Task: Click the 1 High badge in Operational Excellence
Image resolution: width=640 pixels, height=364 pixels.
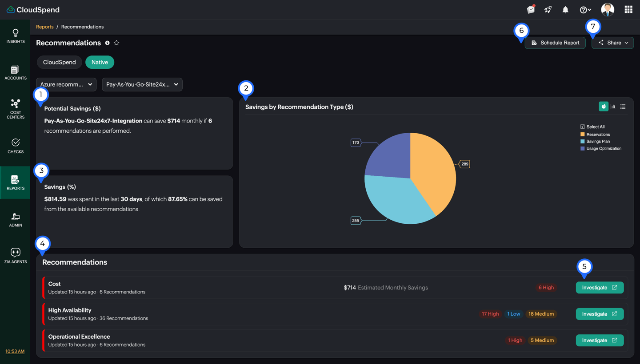Action: click(515, 340)
